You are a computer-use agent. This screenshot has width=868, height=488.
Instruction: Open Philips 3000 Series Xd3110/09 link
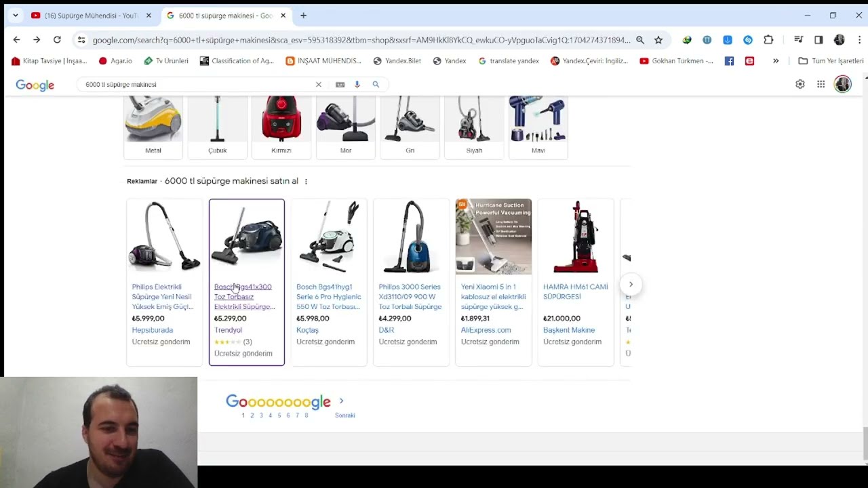click(x=410, y=297)
